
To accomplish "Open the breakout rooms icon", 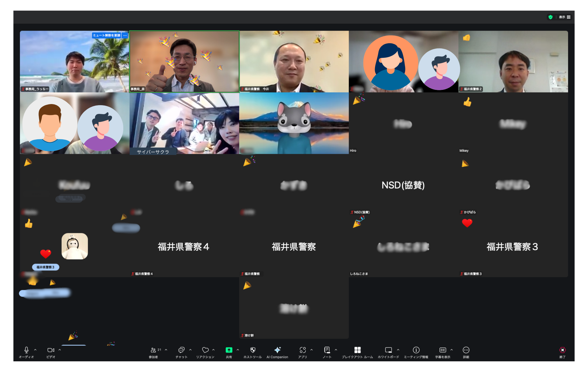I will pyautogui.click(x=357, y=350).
